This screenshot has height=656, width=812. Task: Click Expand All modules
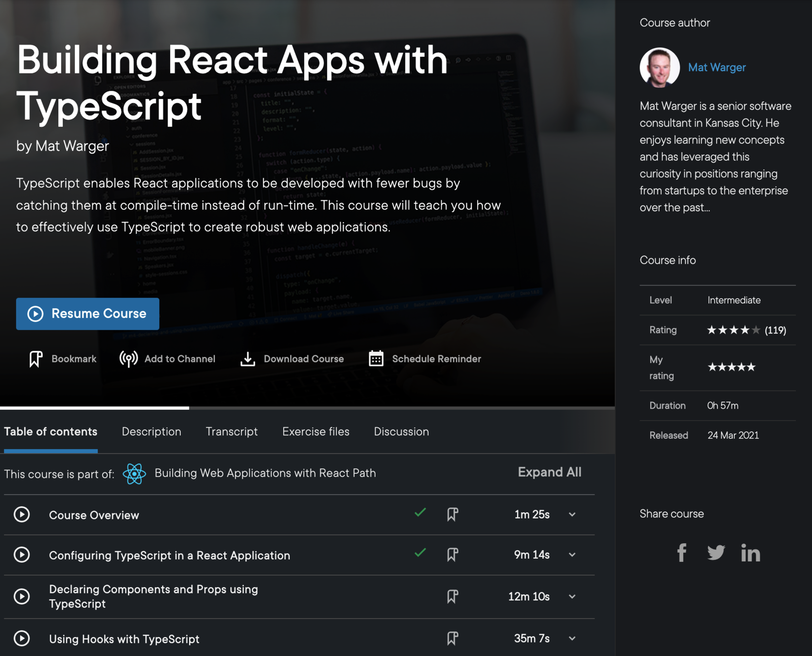click(550, 472)
